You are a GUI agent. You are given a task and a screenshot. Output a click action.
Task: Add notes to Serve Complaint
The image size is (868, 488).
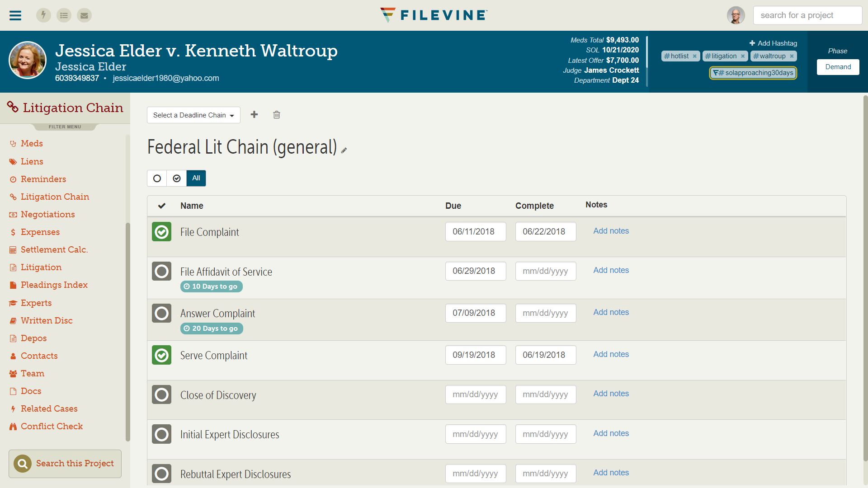pos(611,354)
